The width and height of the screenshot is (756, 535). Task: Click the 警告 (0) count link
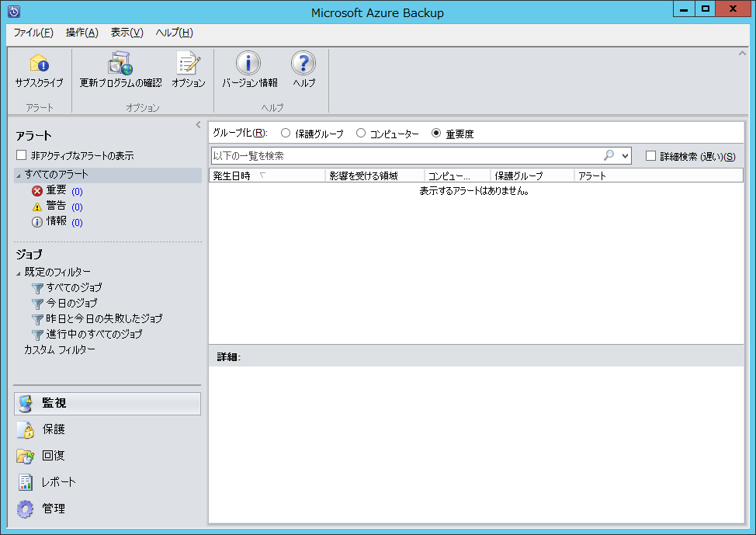coord(77,207)
